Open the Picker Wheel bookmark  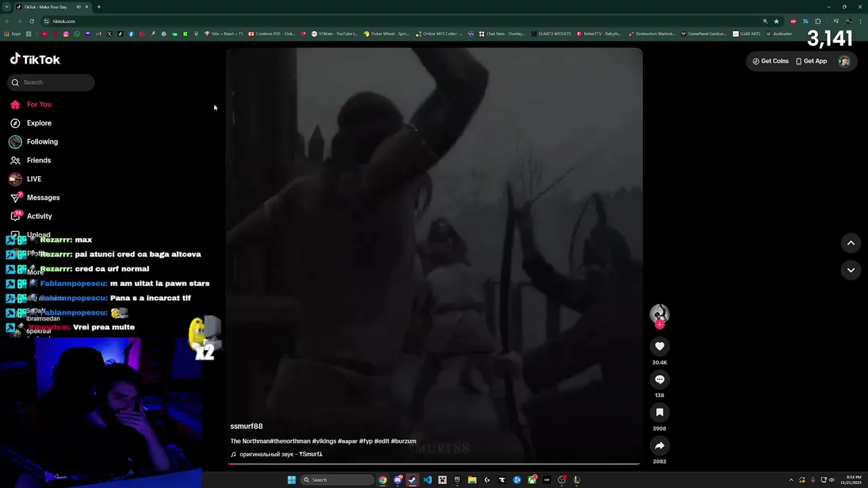click(387, 34)
